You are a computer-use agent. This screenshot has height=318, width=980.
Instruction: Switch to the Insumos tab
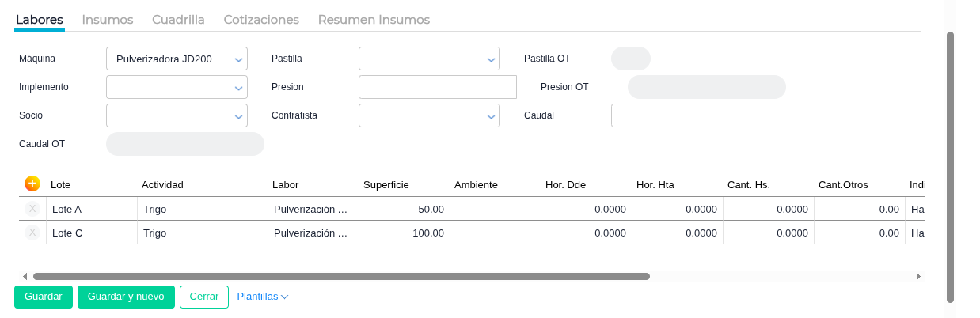[x=108, y=20]
